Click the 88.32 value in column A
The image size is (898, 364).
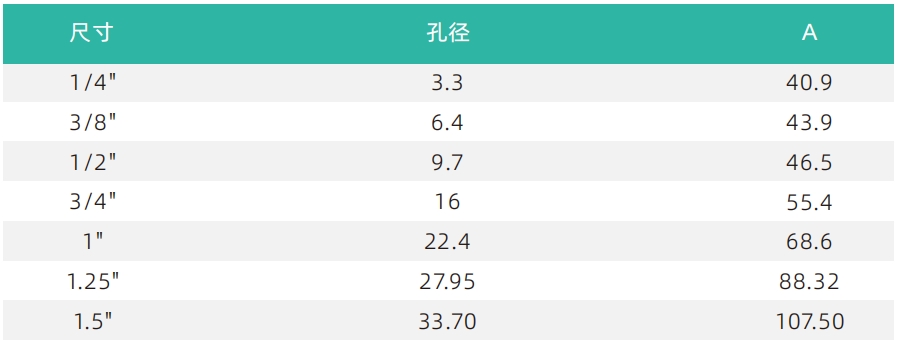809,282
